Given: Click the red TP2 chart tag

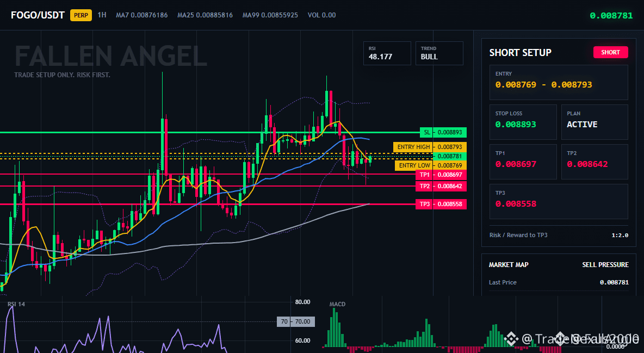Looking at the screenshot, I should [x=441, y=186].
